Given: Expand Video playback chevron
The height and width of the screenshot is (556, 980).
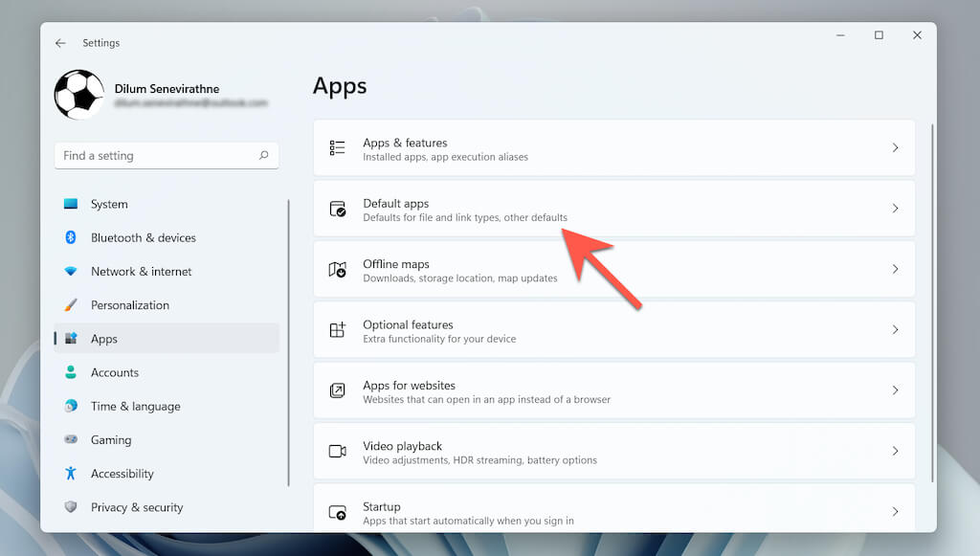Looking at the screenshot, I should click(x=895, y=451).
